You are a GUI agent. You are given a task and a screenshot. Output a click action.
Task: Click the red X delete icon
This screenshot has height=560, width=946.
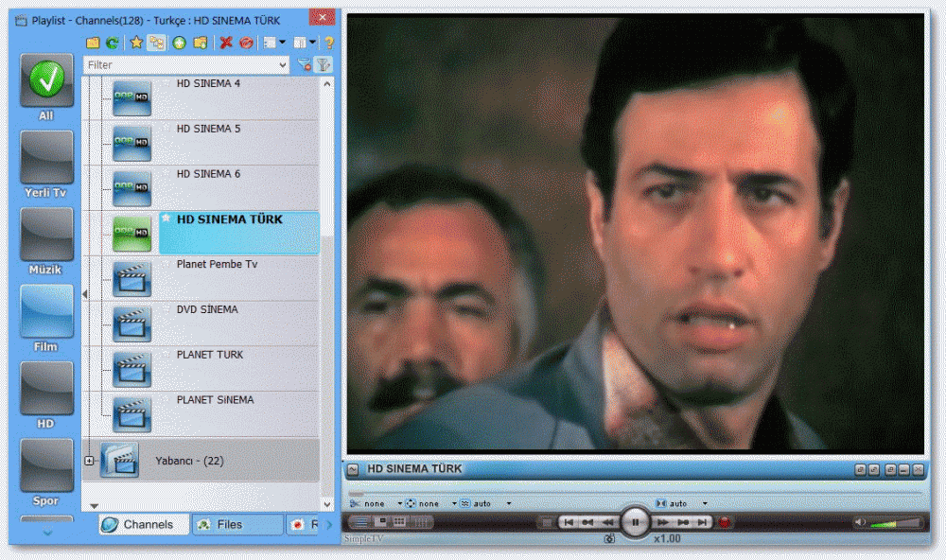(226, 43)
